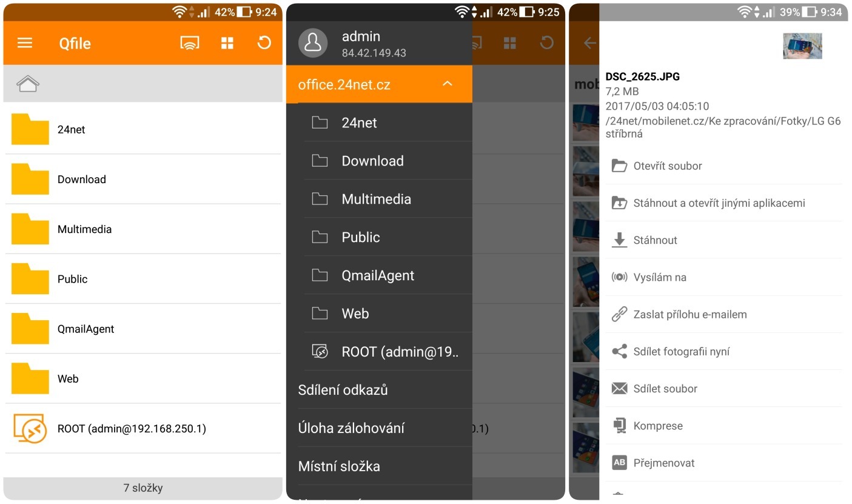
Task: Tap the Komprese compress icon
Action: [619, 426]
